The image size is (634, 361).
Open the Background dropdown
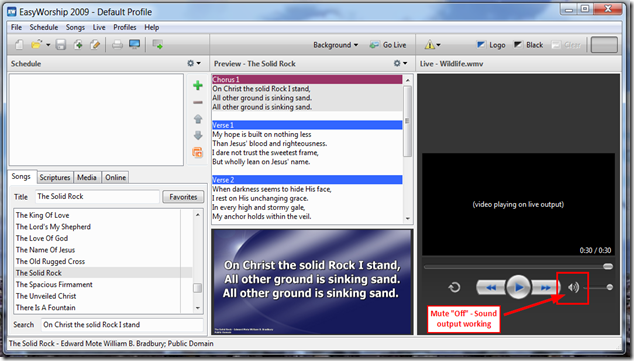tap(336, 45)
